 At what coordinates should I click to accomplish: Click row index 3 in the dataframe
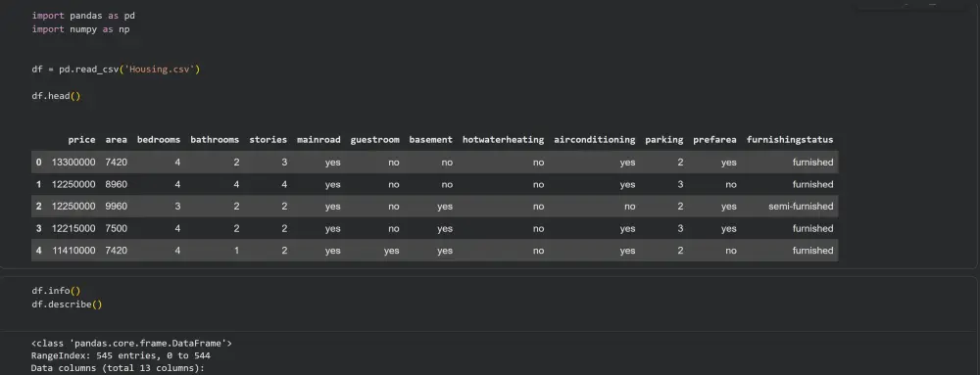(39, 228)
